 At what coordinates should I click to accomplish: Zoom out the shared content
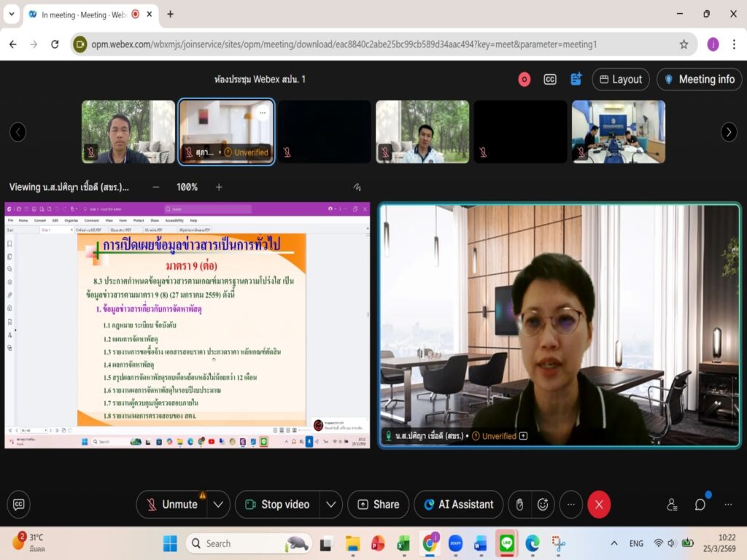click(156, 187)
